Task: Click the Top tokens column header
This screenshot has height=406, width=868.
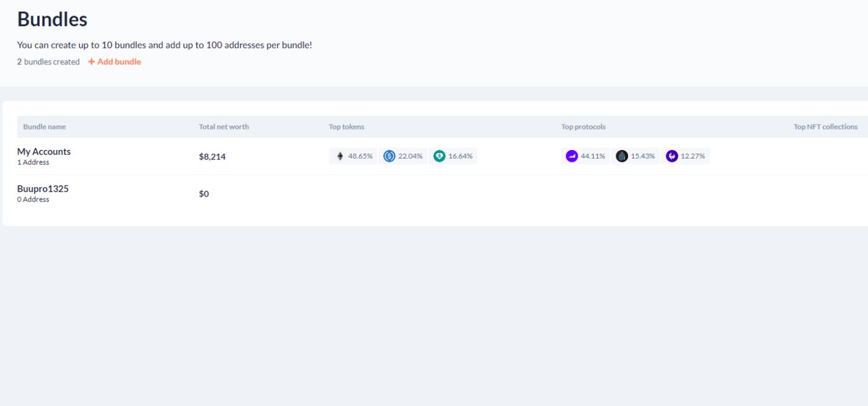Action: tap(347, 127)
